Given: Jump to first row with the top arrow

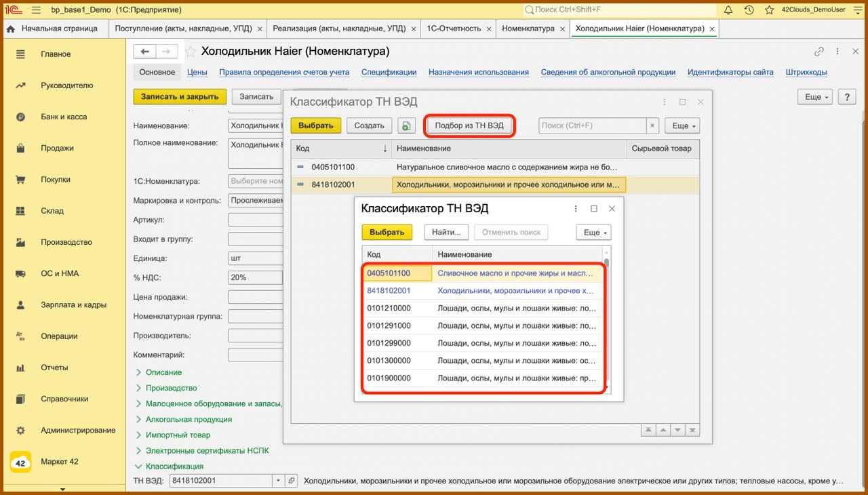Looking at the screenshot, I should (648, 430).
